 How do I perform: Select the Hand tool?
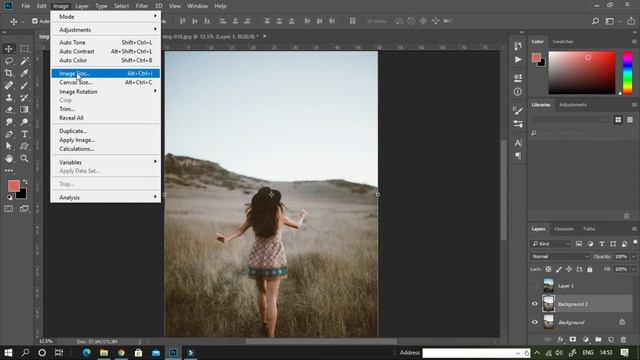point(9,158)
